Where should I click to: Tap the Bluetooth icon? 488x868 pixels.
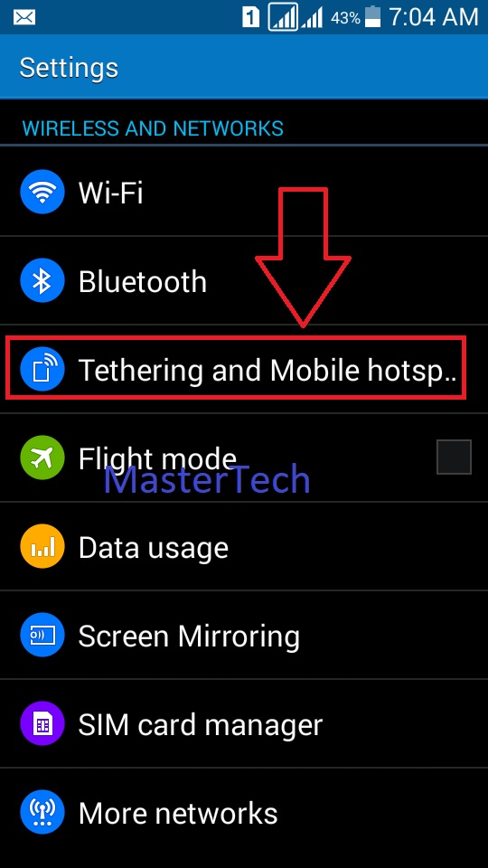42,280
